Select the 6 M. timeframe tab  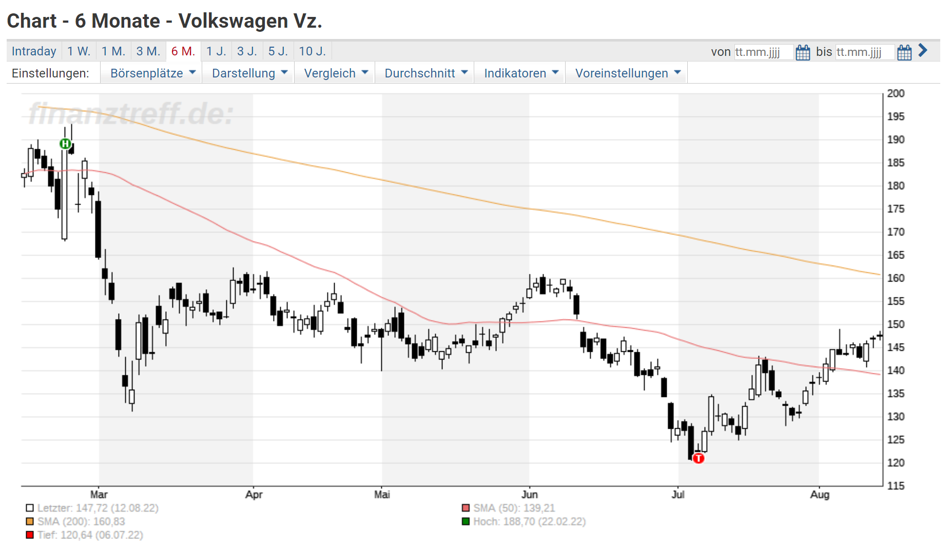pos(183,51)
